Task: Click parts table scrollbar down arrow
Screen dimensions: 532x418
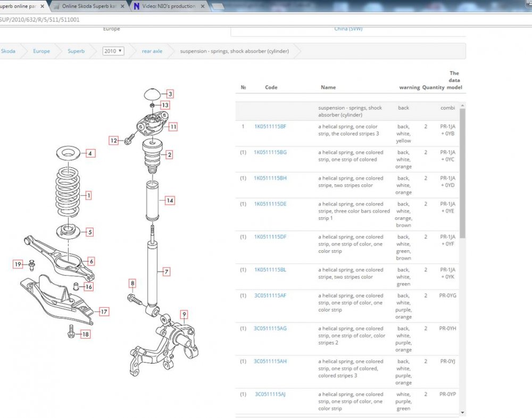Action: [462, 412]
